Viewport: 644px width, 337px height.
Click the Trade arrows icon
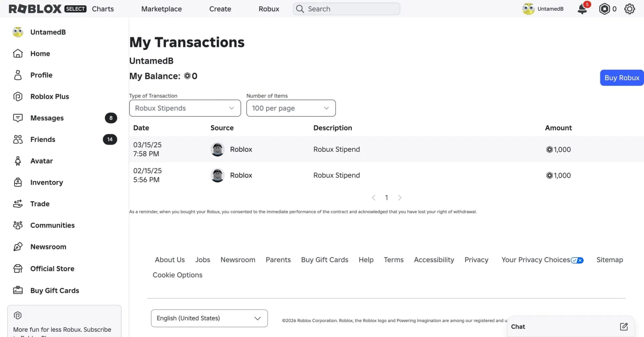point(18,204)
